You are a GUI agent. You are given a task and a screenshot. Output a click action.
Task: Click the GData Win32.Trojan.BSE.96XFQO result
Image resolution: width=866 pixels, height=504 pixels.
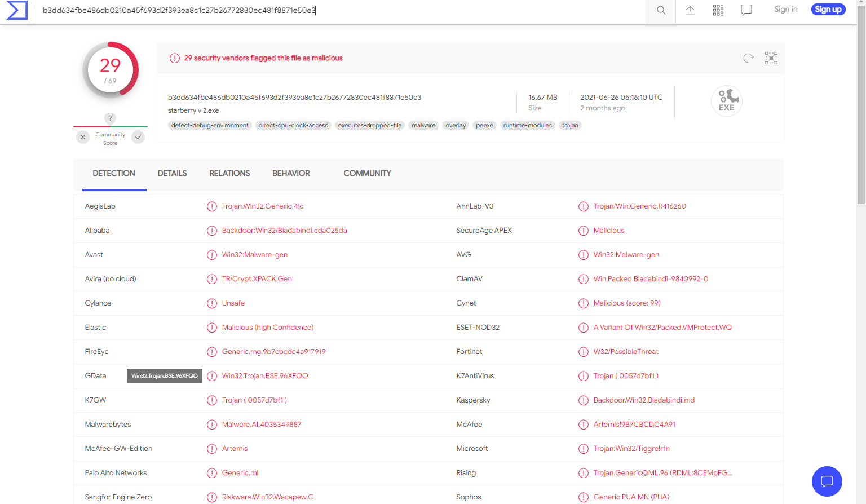[x=265, y=376]
